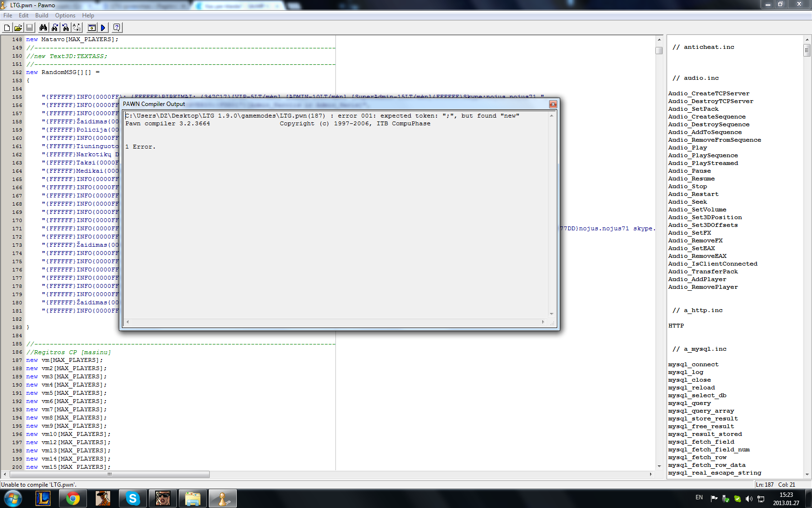Open the Help question mark icon
This screenshot has width=812, height=508.
(116, 28)
